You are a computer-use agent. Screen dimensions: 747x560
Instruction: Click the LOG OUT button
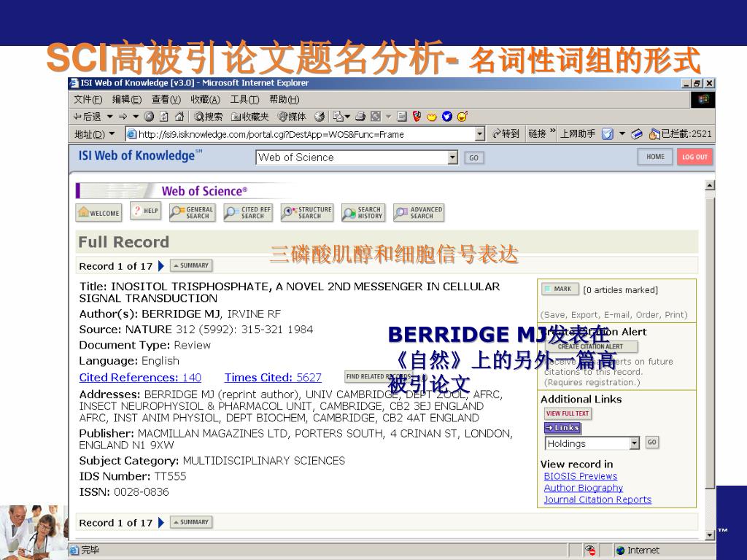pos(694,157)
